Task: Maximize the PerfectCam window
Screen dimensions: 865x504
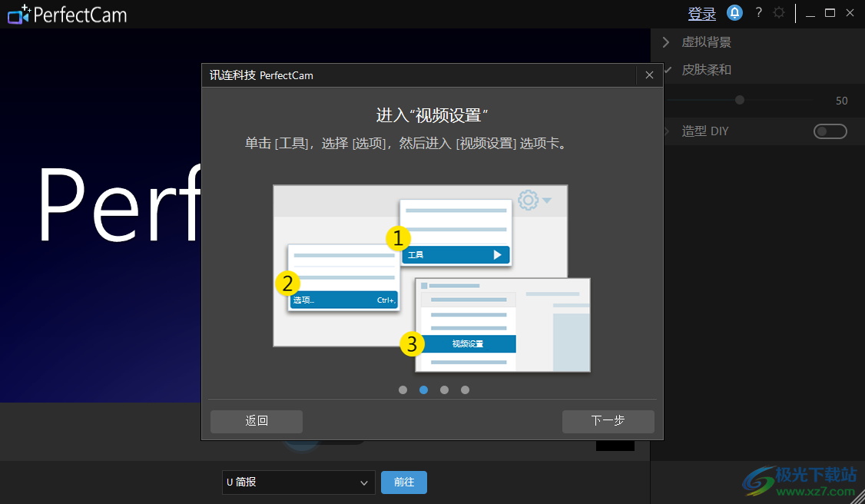Action: point(830,13)
